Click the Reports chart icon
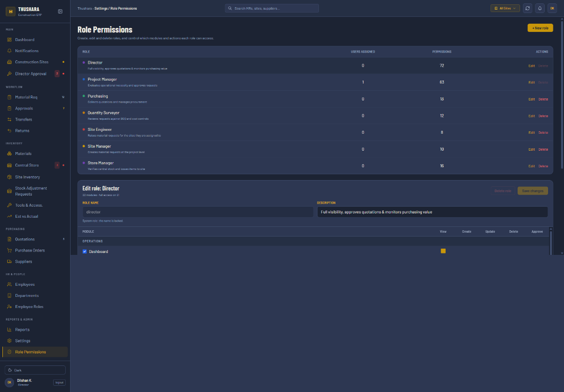Image resolution: width=564 pixels, height=392 pixels. (x=9, y=329)
